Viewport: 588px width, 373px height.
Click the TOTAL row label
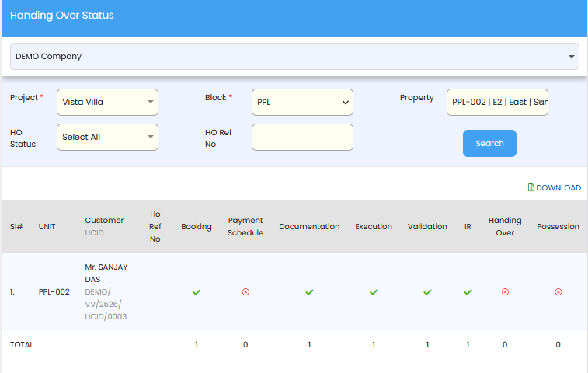point(22,345)
